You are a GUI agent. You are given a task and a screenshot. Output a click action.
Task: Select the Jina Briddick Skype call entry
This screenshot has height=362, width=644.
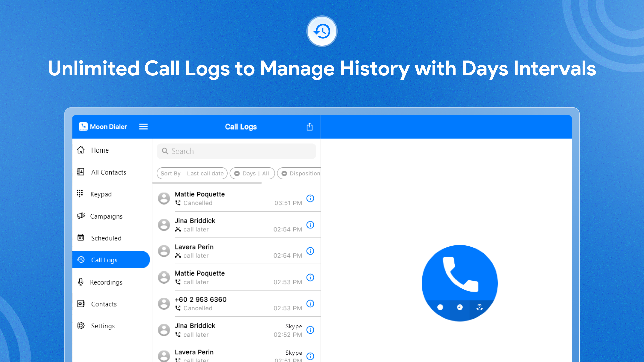coord(236,330)
